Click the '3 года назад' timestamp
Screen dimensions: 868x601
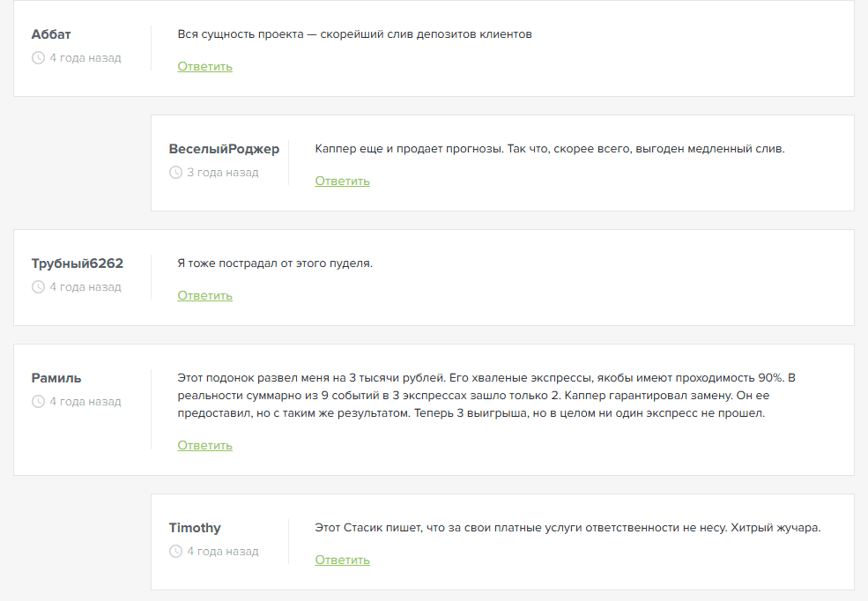(x=223, y=173)
